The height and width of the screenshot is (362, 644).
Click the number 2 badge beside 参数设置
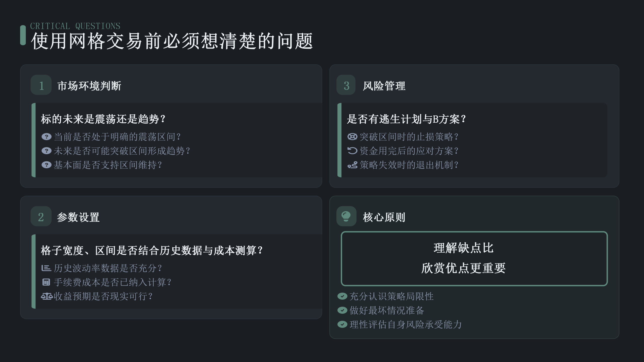(41, 216)
